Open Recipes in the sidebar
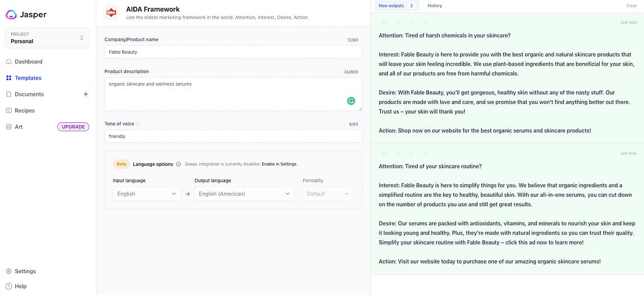Image resolution: width=644 pixels, height=295 pixels. tap(25, 110)
